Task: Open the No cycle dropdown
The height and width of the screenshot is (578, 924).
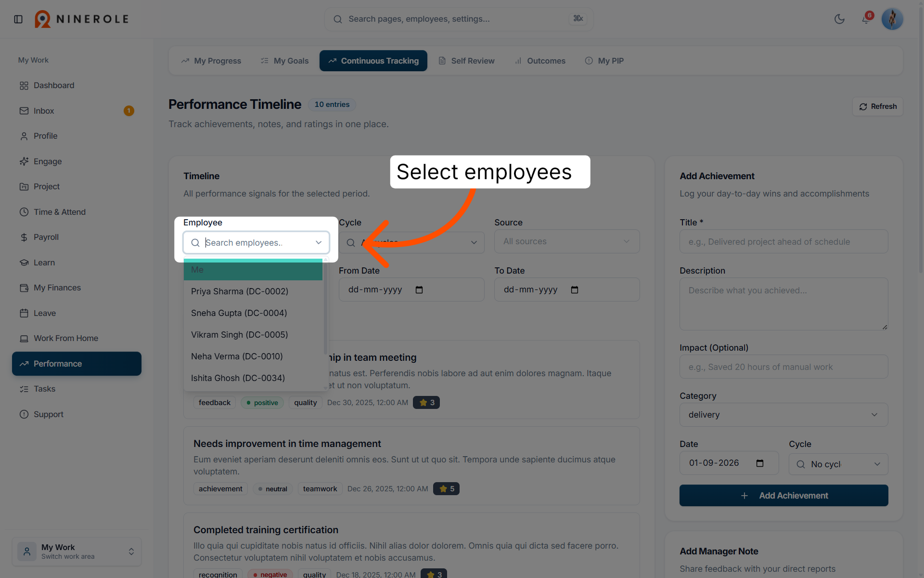Action: tap(838, 464)
